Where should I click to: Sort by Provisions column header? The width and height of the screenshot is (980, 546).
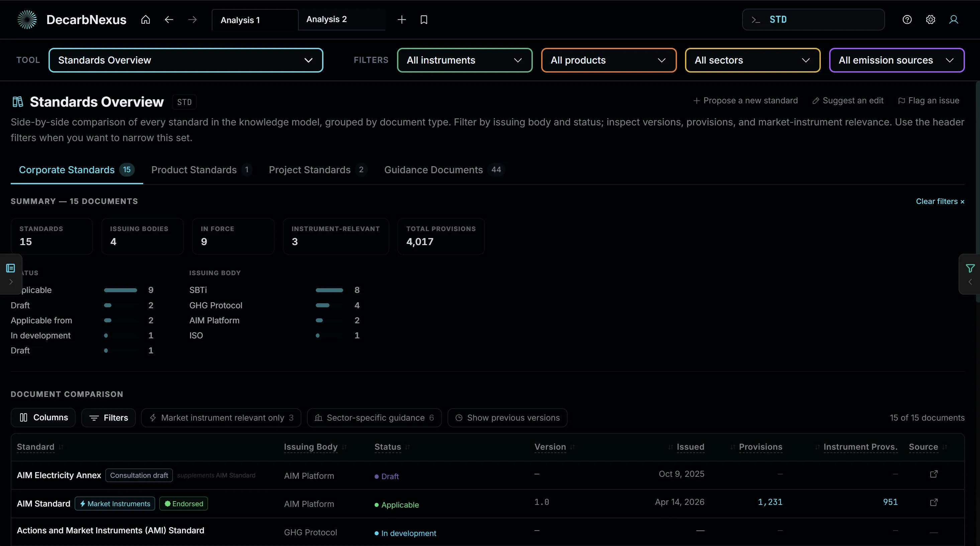(756, 447)
